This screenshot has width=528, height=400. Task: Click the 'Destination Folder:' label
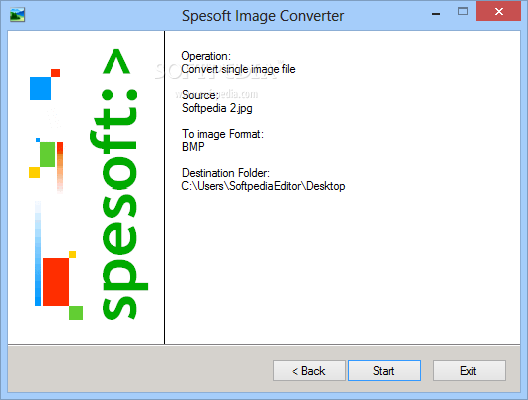pos(226,173)
